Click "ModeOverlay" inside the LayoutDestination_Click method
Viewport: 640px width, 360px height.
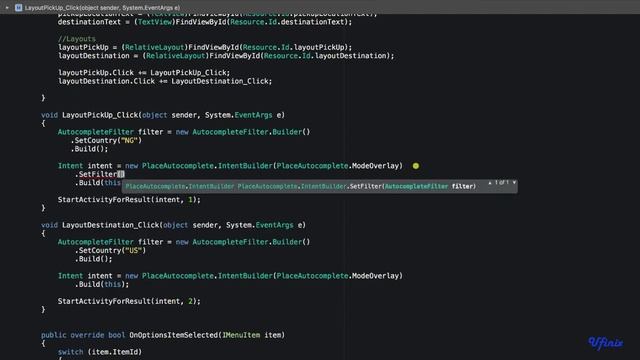point(375,276)
